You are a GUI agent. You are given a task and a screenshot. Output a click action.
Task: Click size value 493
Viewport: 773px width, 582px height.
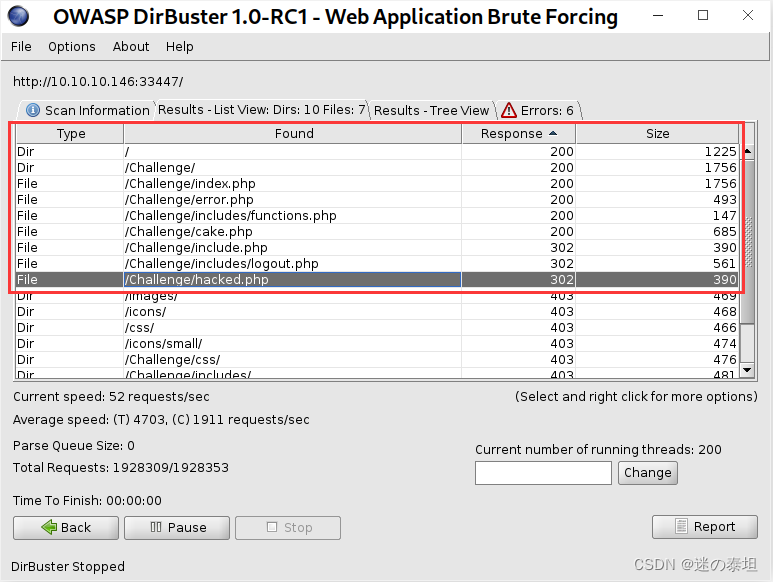(725, 200)
